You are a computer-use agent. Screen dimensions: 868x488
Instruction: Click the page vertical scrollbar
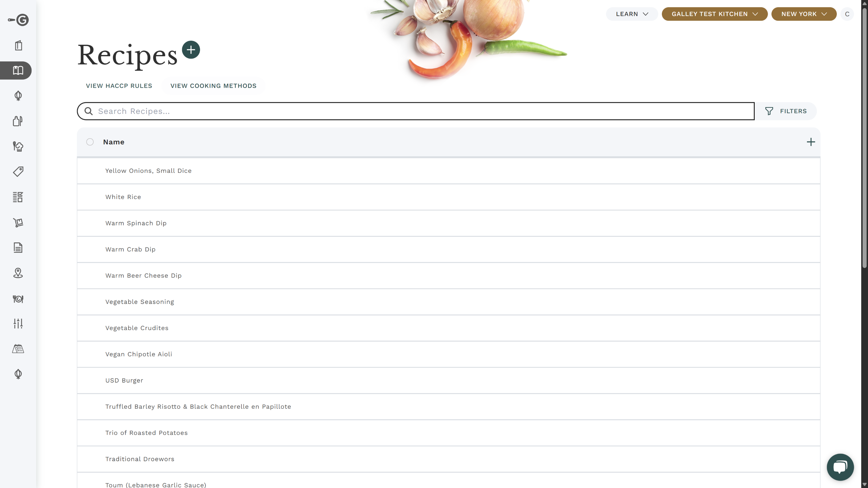click(864, 136)
